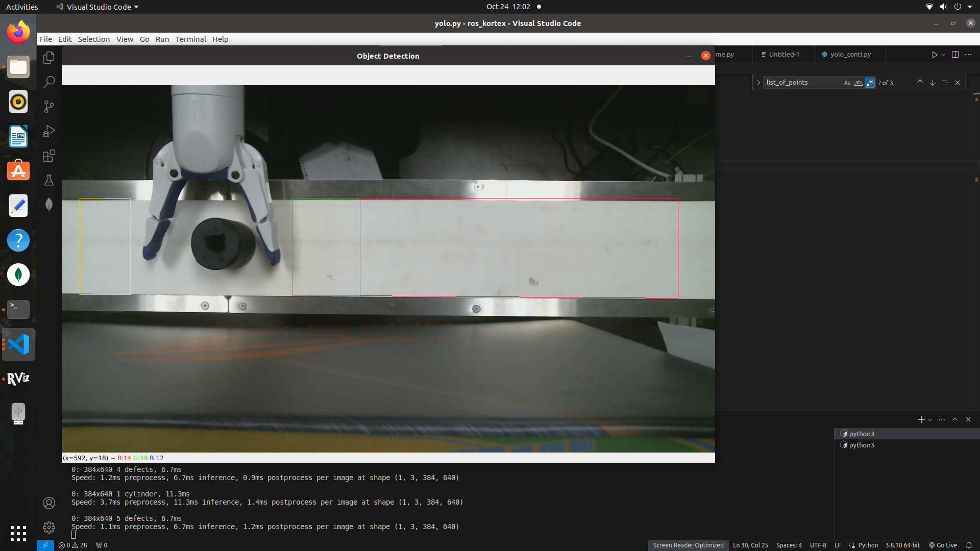This screenshot has width=980, height=551.
Task: Toggle Match Whole Word in find widget
Action: point(859,83)
